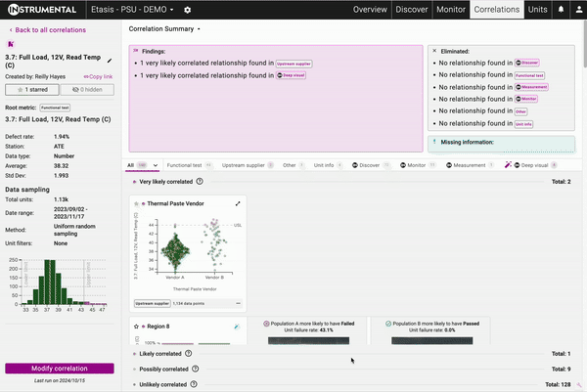Image resolution: width=587 pixels, height=392 pixels.
Task: Filter by Functional test tab
Action: click(x=189, y=165)
